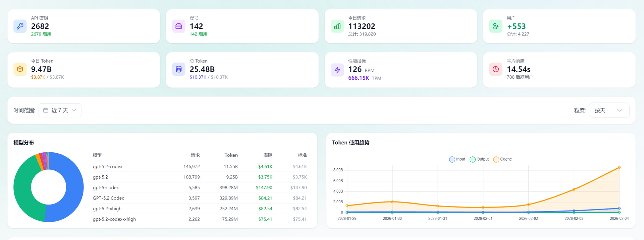The image size is (644, 240).
Task: Click today's request count 113202
Action: 362,26
